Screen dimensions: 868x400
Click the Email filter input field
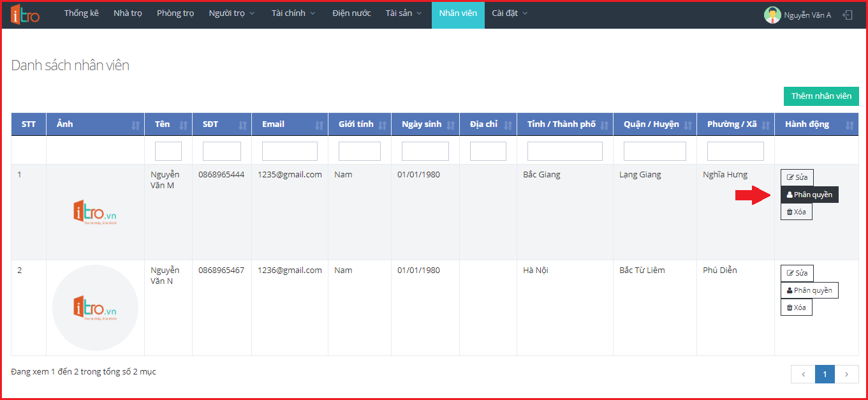click(x=290, y=151)
